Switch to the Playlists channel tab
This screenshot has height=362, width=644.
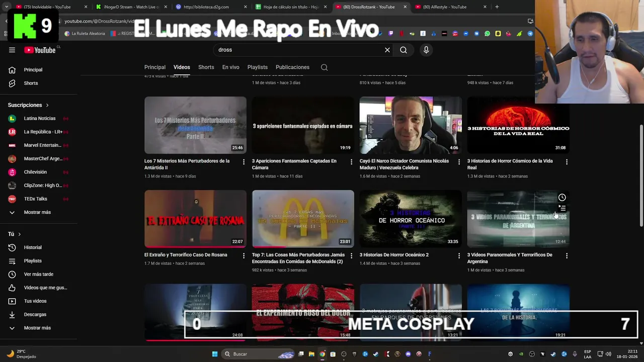coord(258,67)
